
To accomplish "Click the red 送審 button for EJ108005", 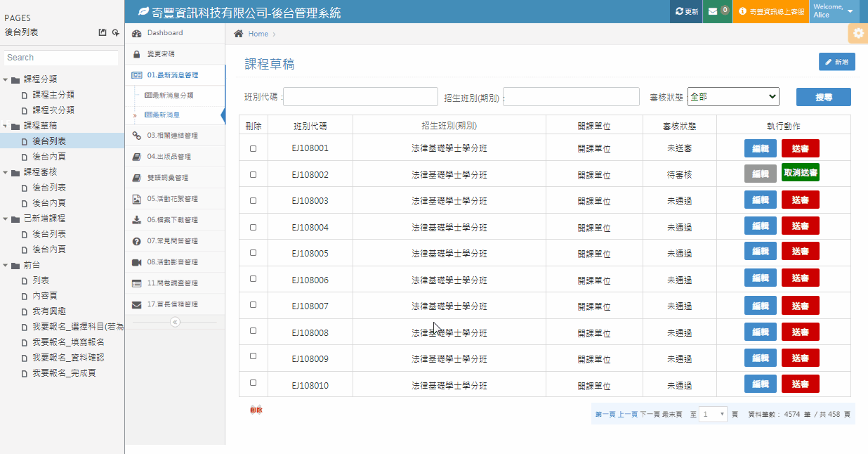I will (x=801, y=252).
